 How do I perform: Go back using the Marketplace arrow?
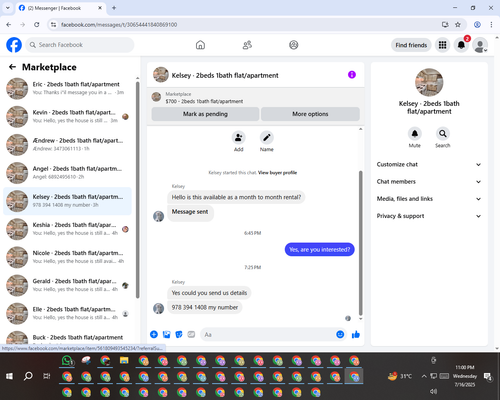coord(12,67)
